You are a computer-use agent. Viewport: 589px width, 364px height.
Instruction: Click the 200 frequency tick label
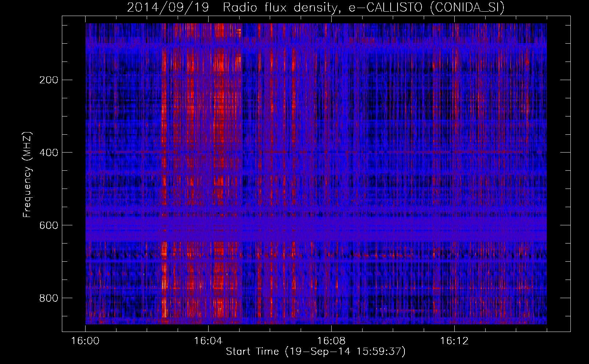(48, 80)
